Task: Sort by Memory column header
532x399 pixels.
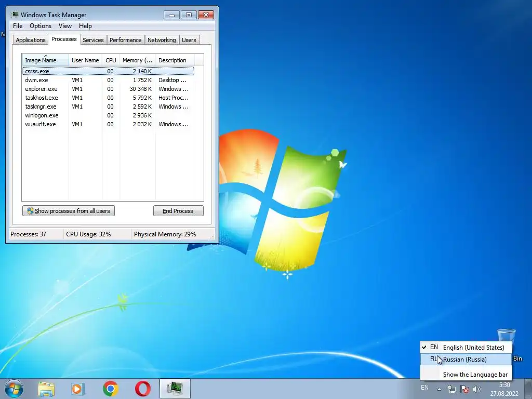Action: (x=137, y=60)
